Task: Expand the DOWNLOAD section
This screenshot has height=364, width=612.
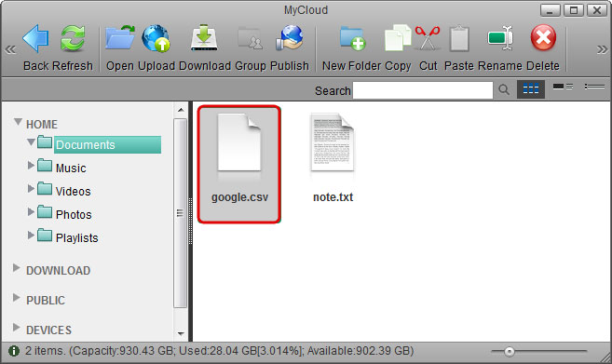Action: point(16,267)
